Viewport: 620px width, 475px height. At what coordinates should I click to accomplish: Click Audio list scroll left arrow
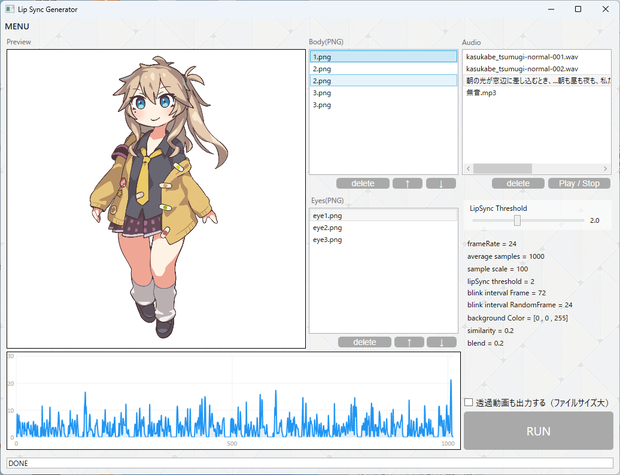[469, 168]
